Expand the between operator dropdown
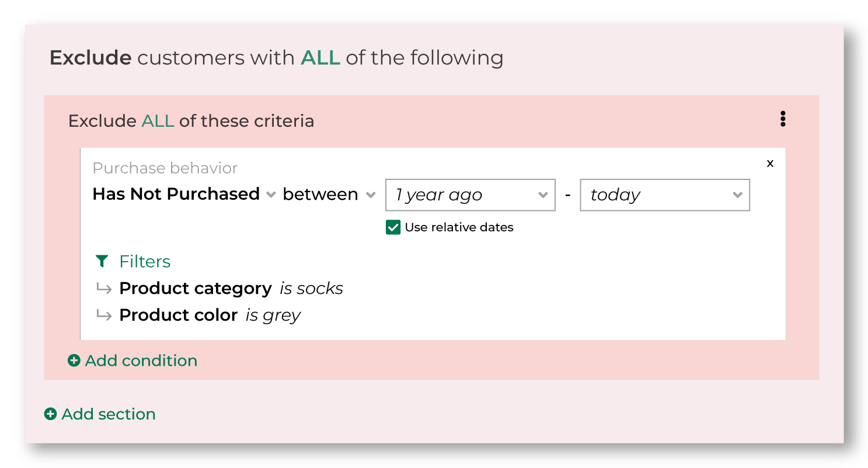The width and height of the screenshot is (868, 468). (329, 194)
